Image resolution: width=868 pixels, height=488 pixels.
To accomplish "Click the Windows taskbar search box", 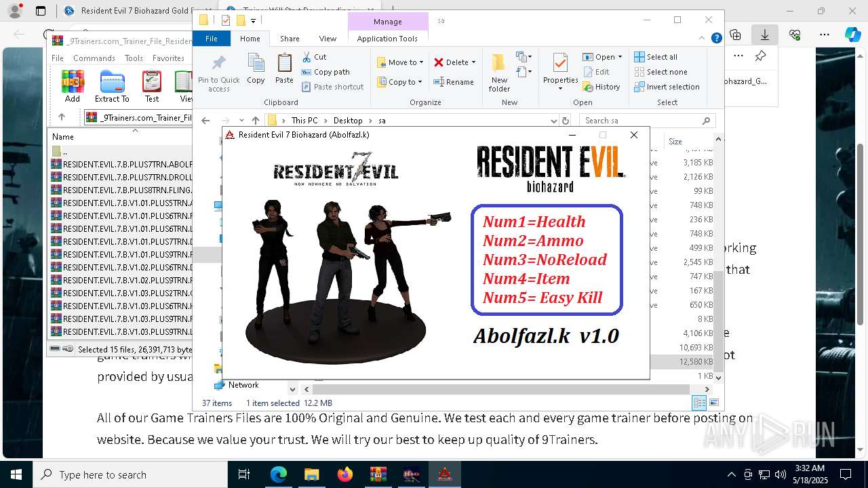I will [130, 474].
